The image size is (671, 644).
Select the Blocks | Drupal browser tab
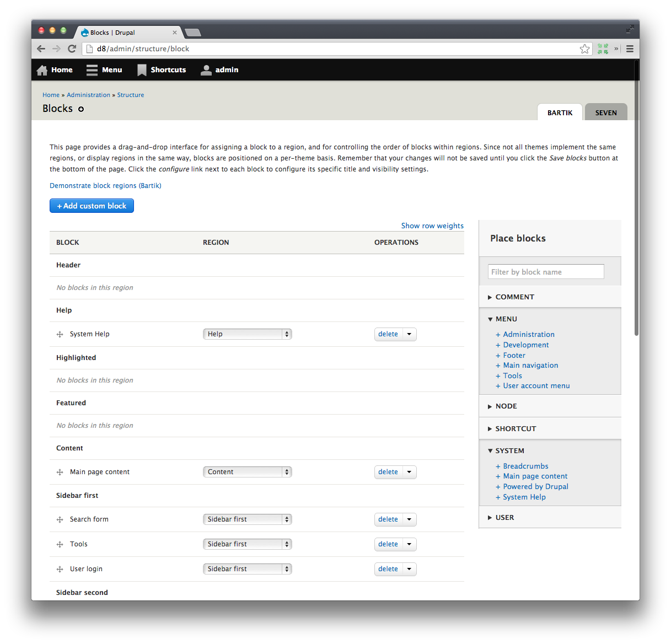127,33
